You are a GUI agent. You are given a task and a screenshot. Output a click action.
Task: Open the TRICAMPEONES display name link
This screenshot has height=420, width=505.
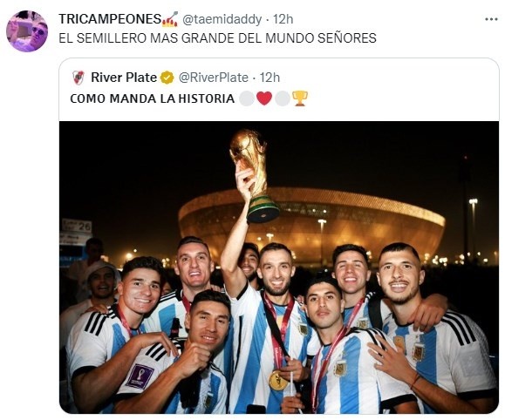click(110, 19)
